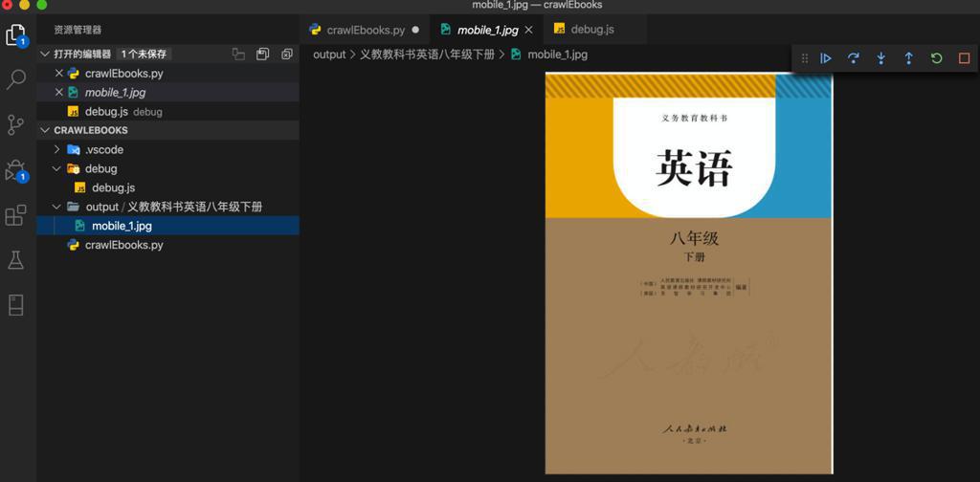Screen dimensions: 980x482
Task: Click the debug Step Out button
Action: [909, 58]
